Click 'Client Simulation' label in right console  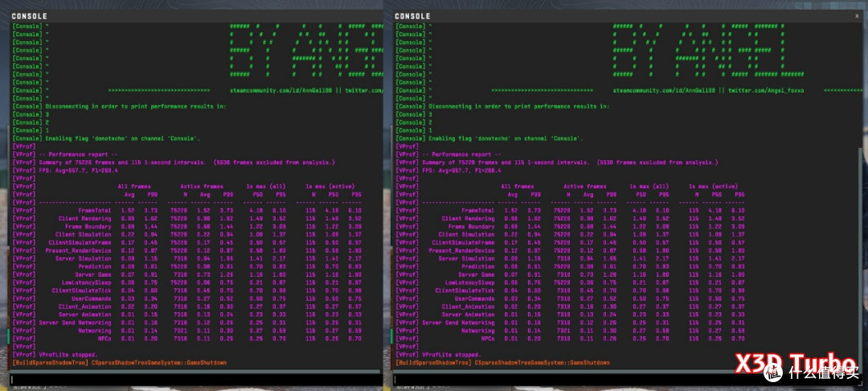(x=466, y=235)
